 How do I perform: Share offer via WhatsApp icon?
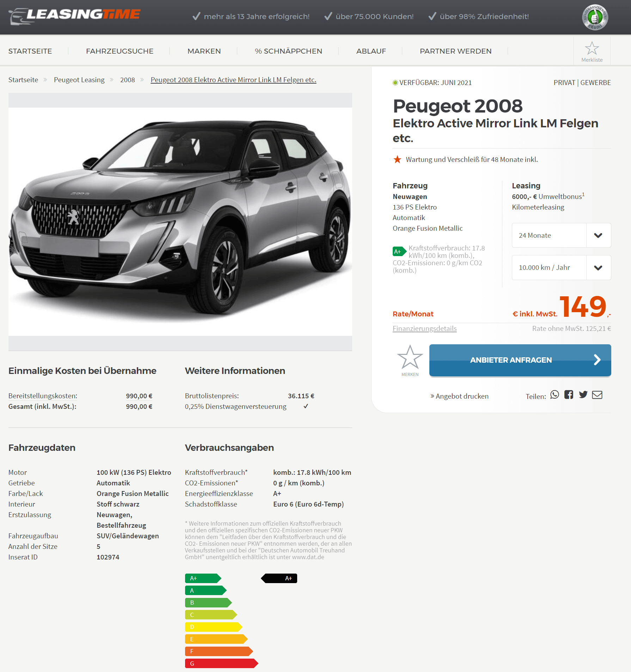coord(555,395)
